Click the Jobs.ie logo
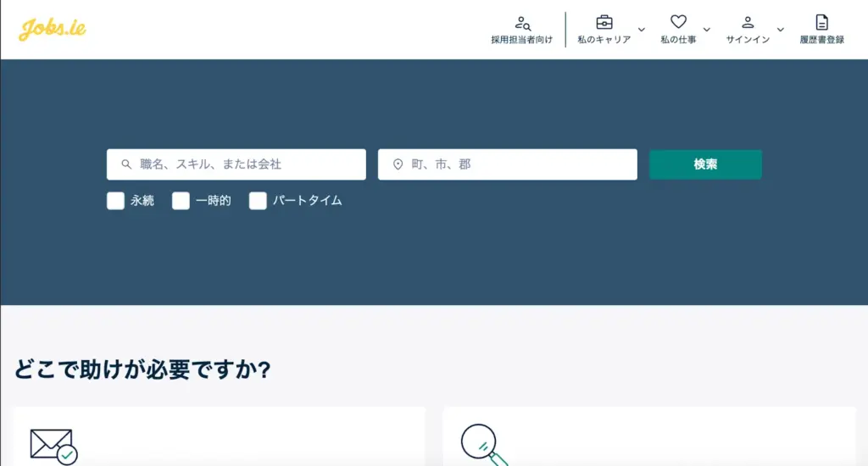868x466 pixels. click(53, 29)
